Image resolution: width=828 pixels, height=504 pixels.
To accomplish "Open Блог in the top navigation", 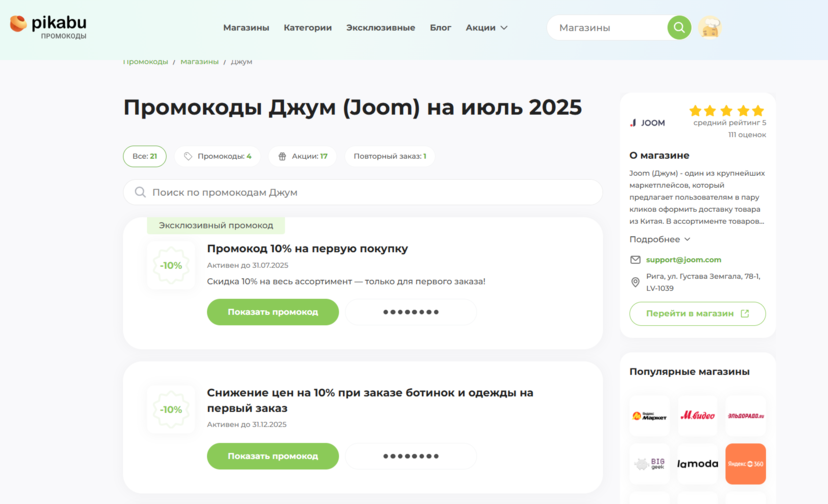I will (x=440, y=27).
